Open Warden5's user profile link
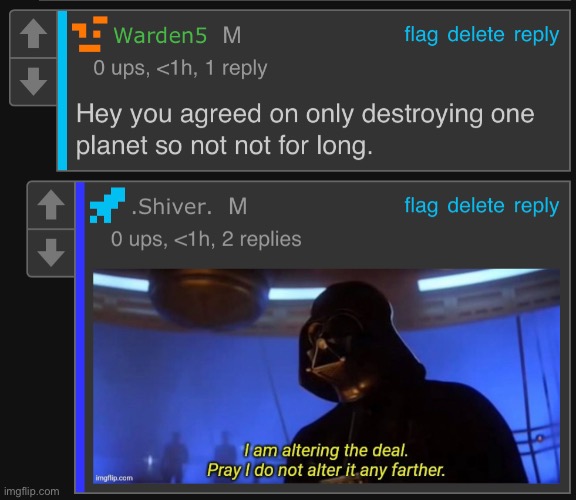Viewport: 576px width, 500px height. 160,35
